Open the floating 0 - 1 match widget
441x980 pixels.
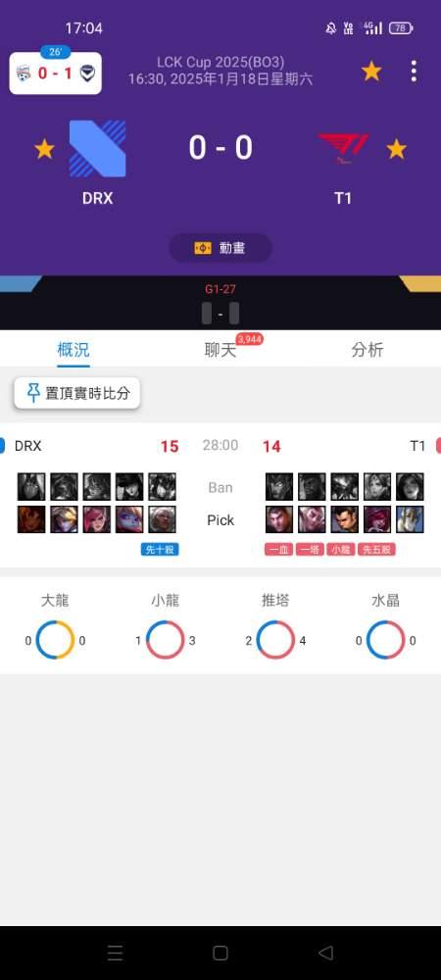click(56, 73)
